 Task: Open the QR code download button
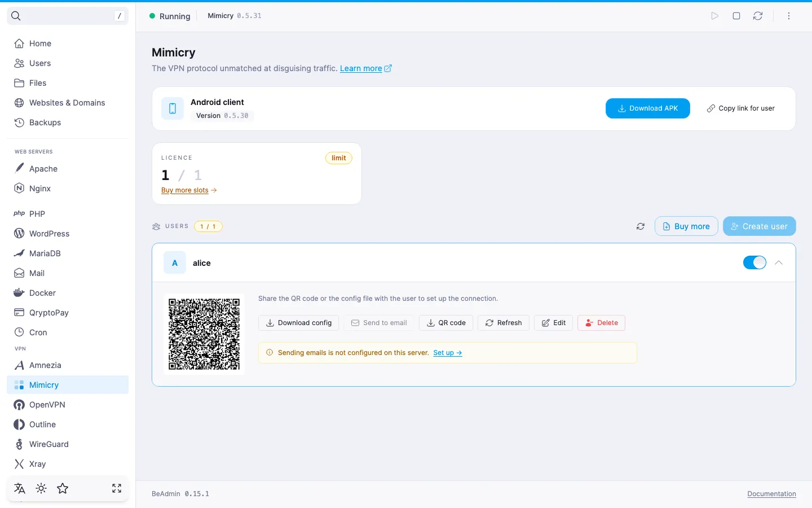(446, 323)
